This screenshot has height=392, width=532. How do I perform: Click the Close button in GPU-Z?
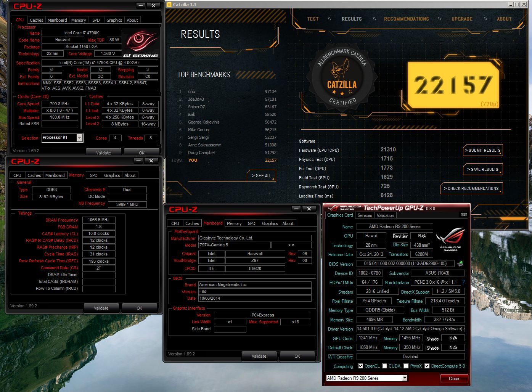click(454, 378)
